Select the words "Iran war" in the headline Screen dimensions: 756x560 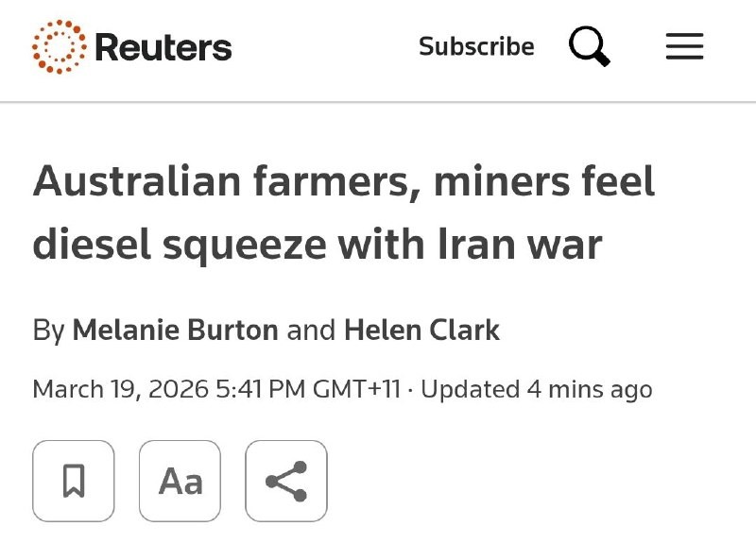point(518,245)
